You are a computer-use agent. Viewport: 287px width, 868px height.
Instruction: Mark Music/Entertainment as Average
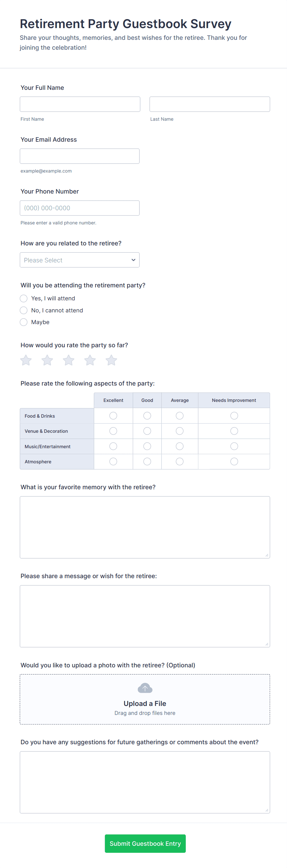(x=180, y=446)
